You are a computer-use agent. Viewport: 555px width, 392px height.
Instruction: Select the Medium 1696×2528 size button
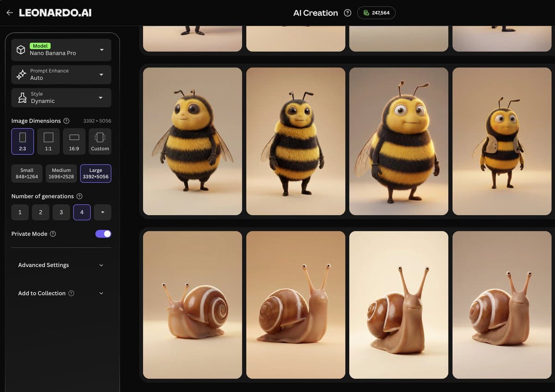(61, 173)
